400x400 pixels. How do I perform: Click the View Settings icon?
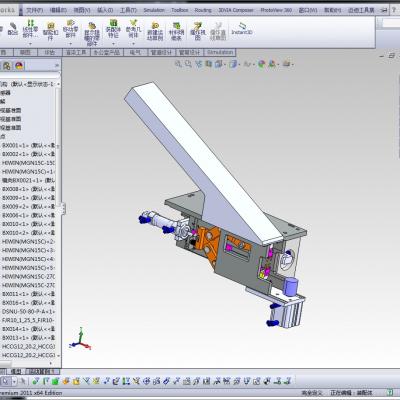(x=287, y=63)
